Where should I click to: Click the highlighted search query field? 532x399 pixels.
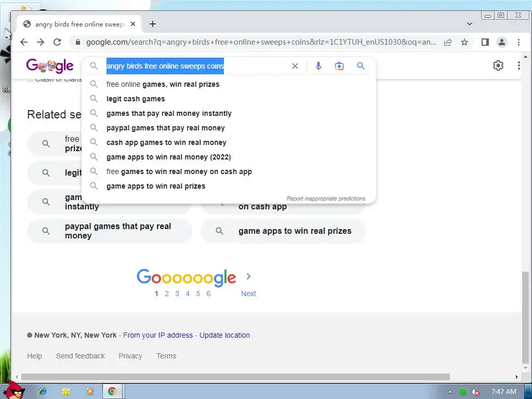(x=165, y=66)
